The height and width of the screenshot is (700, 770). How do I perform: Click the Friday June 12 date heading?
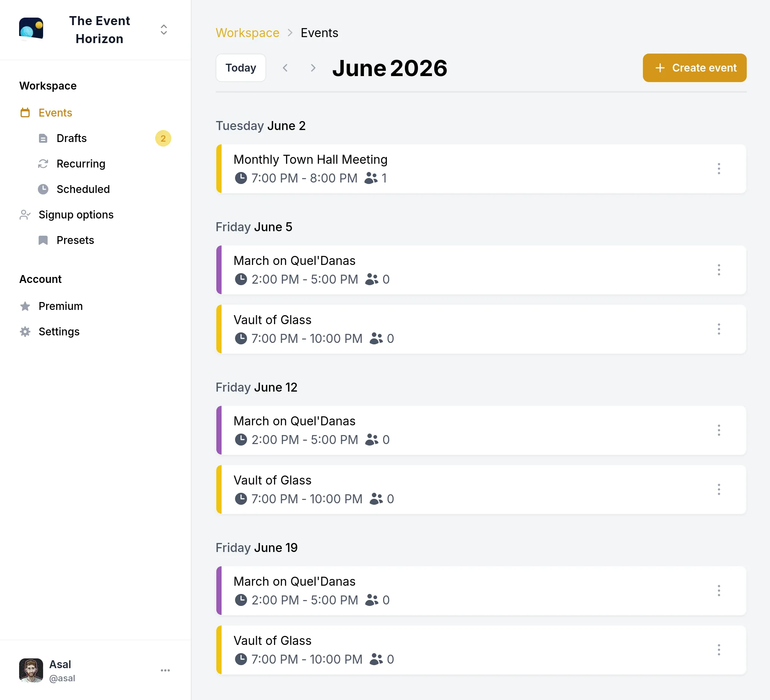click(256, 387)
